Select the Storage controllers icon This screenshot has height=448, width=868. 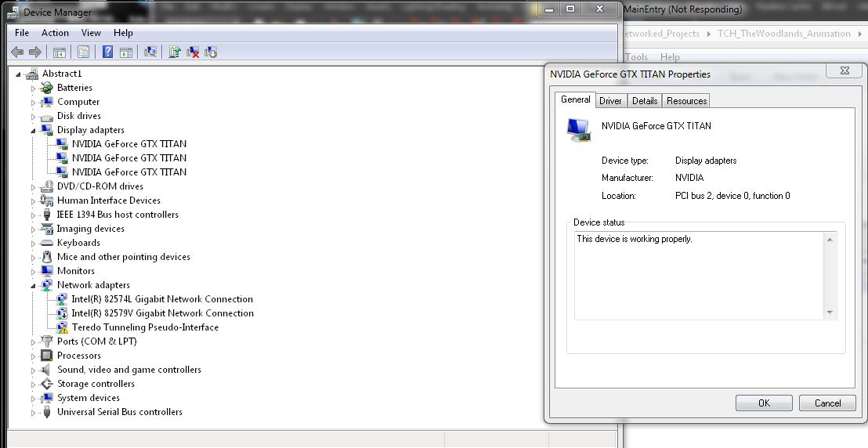[x=46, y=384]
